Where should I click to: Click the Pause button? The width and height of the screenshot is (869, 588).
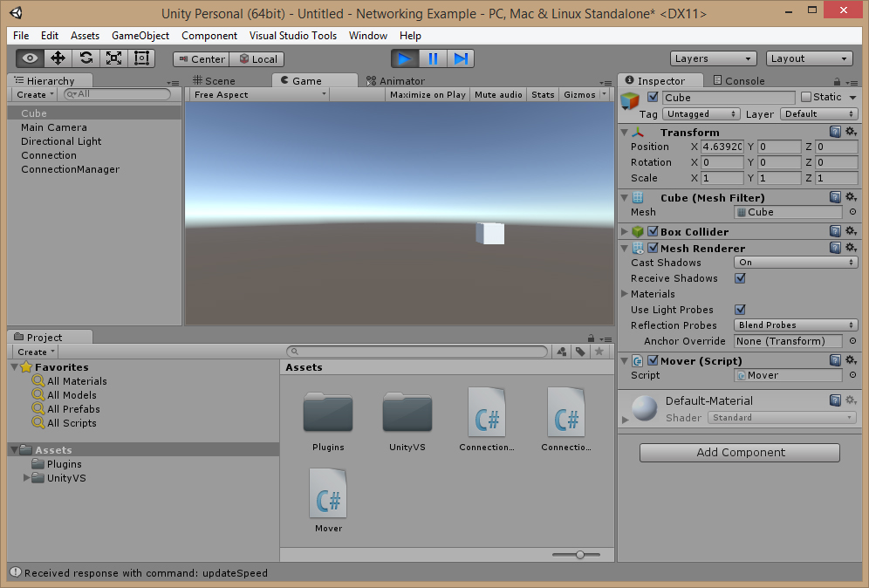point(433,58)
